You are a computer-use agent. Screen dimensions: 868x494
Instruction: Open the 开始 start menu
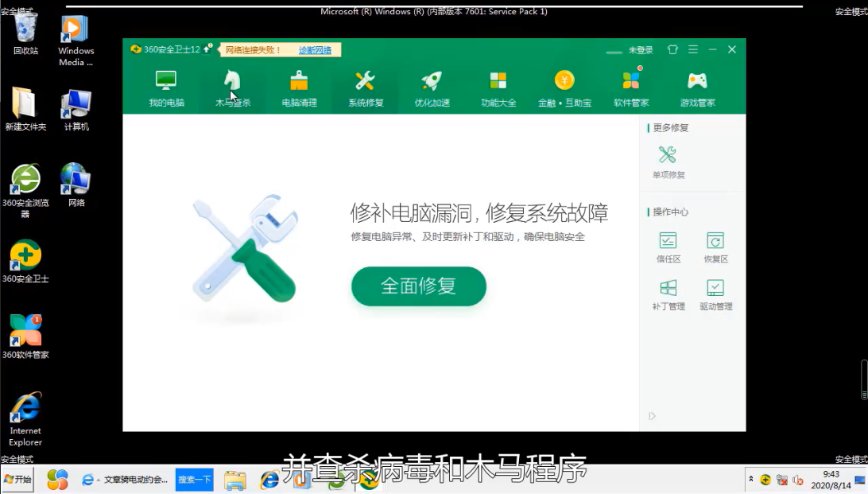coord(18,479)
